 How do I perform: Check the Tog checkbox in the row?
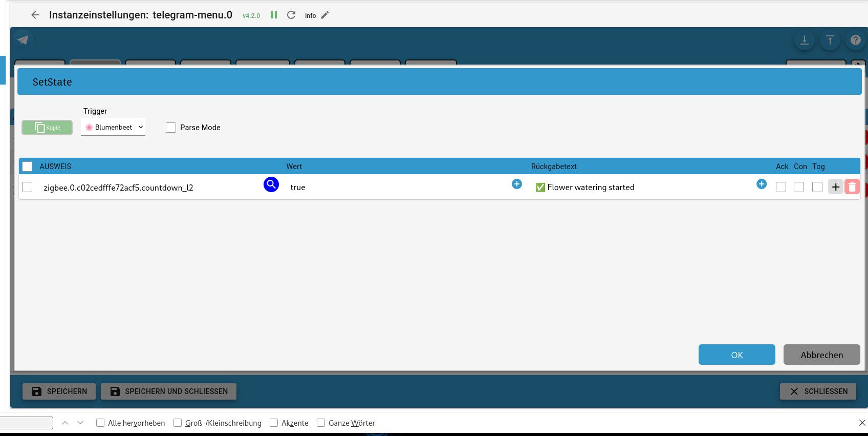tap(817, 187)
